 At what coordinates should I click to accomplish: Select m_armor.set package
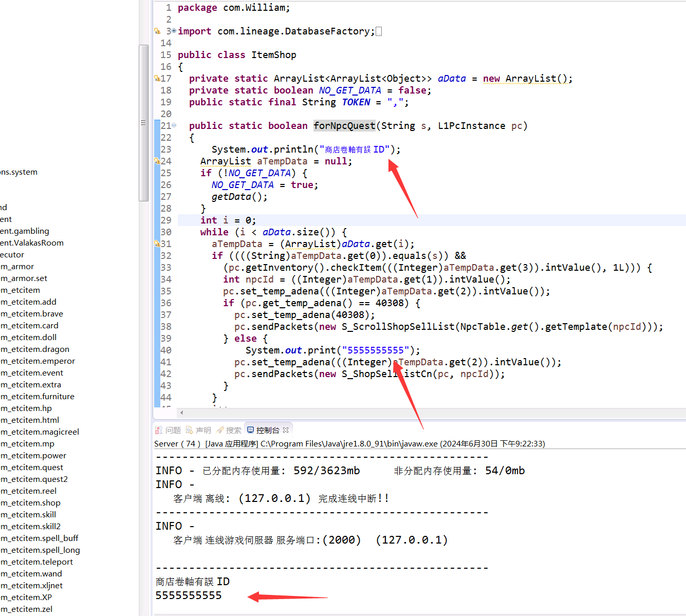[x=24, y=278]
